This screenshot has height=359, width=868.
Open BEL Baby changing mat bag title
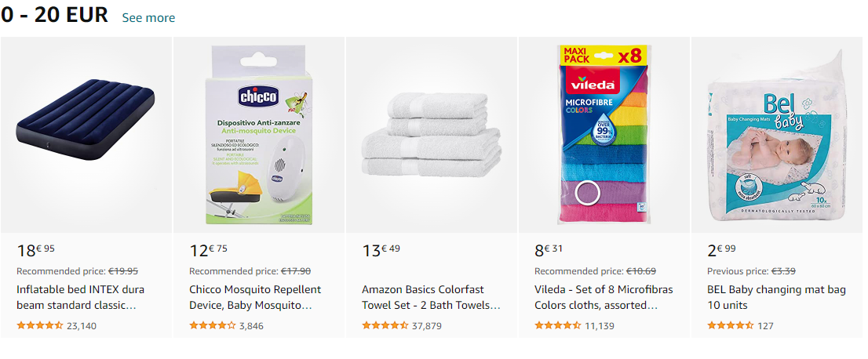click(777, 297)
